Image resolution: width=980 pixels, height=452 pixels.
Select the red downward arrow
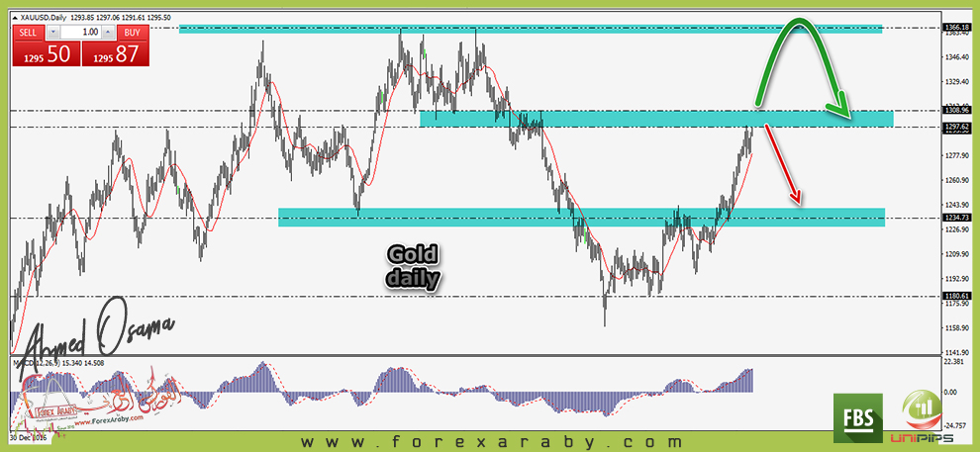coord(782,163)
